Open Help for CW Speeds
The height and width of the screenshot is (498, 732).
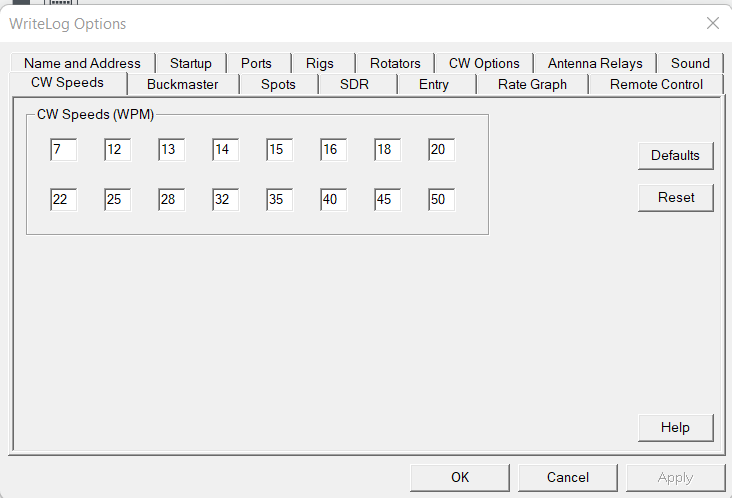[x=676, y=428]
